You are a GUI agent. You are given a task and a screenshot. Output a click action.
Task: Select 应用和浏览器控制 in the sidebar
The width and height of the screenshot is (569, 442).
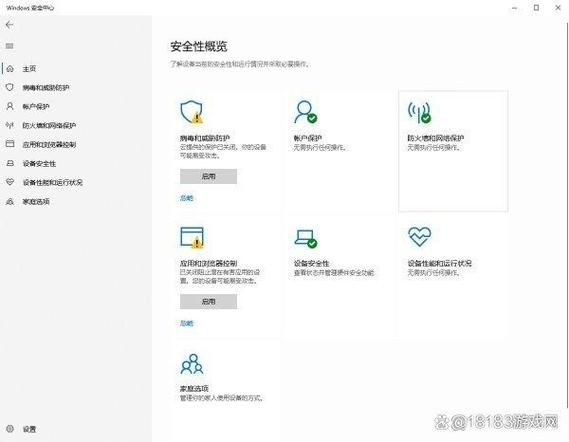pyautogui.click(x=49, y=144)
